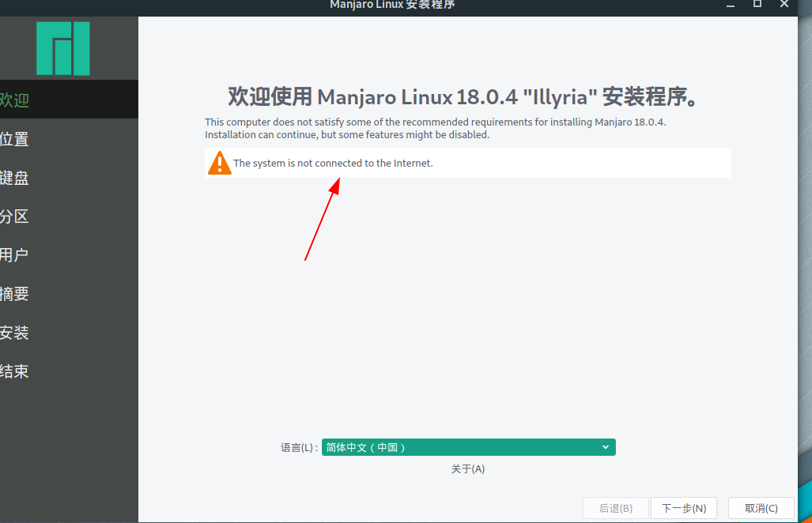This screenshot has height=523, width=812.
Task: Select the 分区 step in the sidebar
Action: pos(69,216)
